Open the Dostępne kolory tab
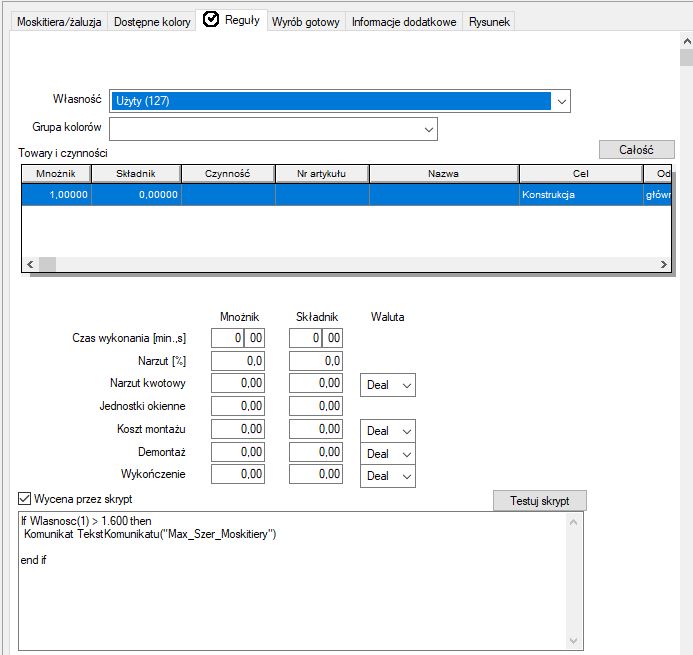 (x=152, y=22)
